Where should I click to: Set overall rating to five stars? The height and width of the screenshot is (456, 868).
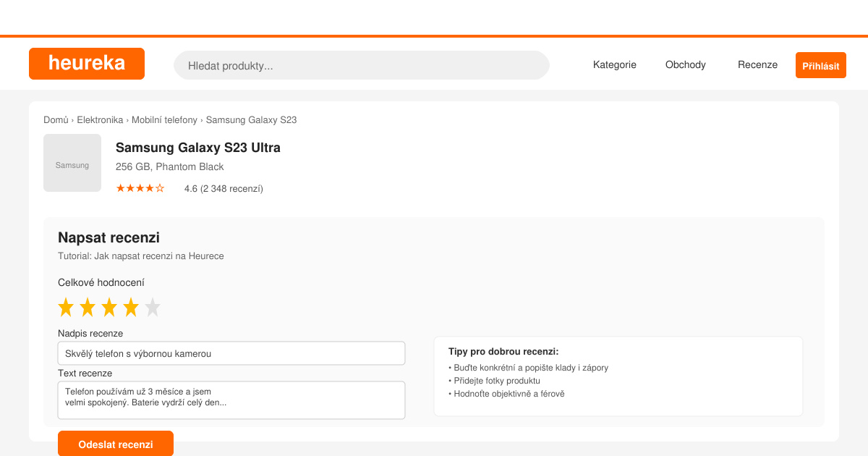pos(153,308)
